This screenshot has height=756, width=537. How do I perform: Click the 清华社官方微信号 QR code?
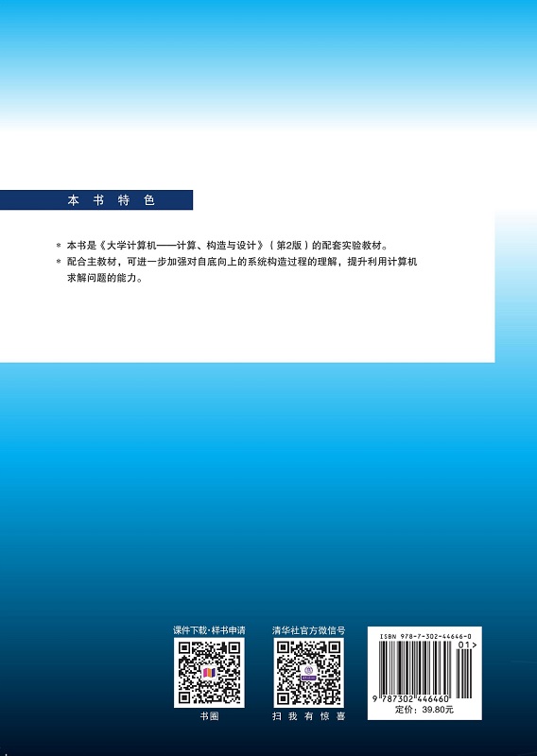click(x=309, y=673)
